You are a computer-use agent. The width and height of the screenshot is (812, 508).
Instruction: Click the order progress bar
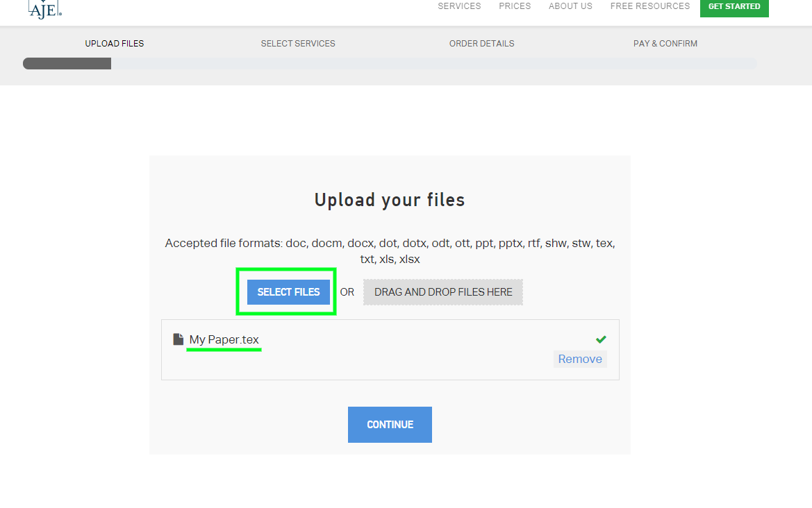pyautogui.click(x=390, y=64)
